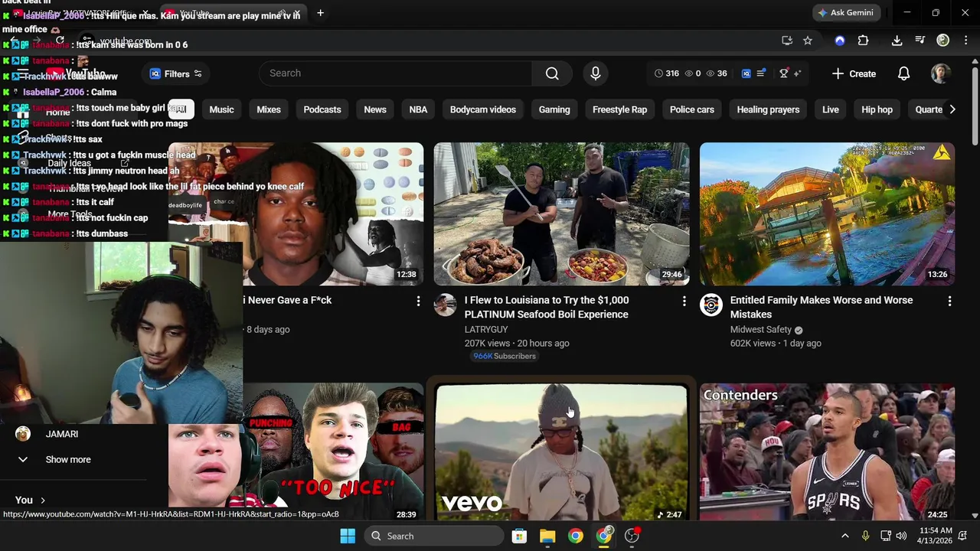Activate voice search microphone
The image size is (980, 551).
(596, 73)
